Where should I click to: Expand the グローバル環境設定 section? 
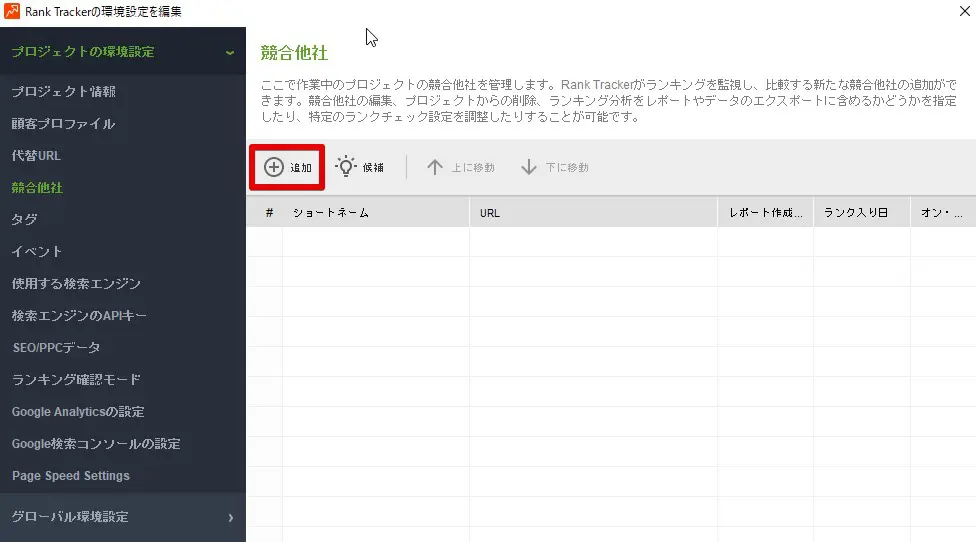[x=230, y=517]
